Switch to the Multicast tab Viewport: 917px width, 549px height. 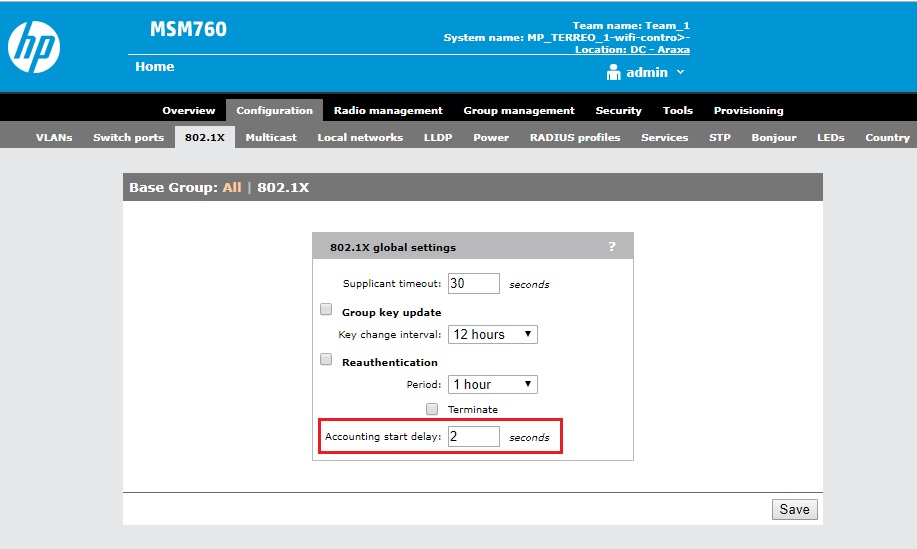[x=271, y=137]
